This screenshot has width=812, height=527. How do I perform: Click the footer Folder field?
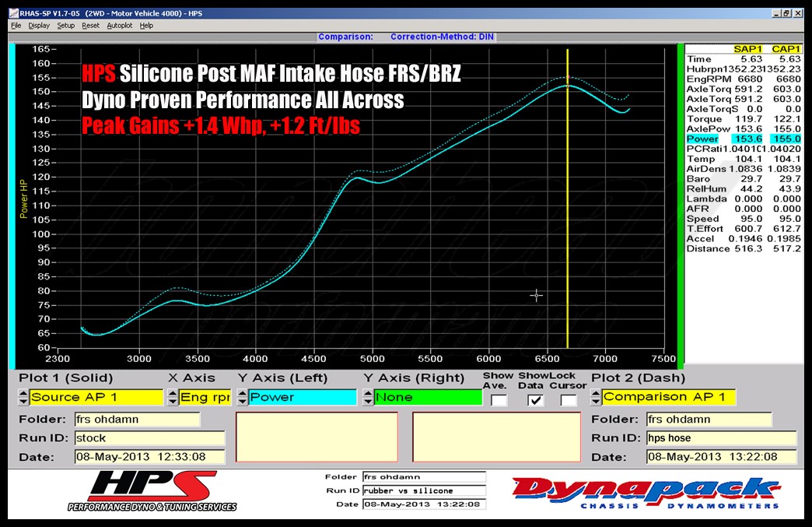coord(424,476)
